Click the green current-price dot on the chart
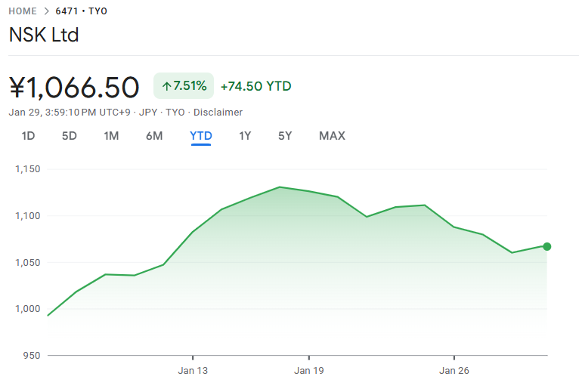The width and height of the screenshot is (579, 392). point(546,246)
